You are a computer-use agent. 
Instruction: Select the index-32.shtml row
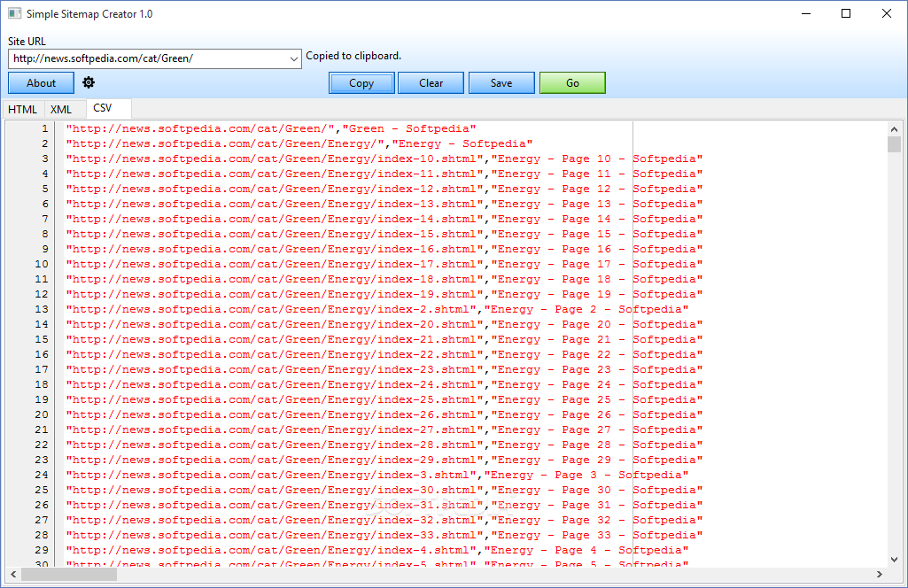click(x=384, y=520)
